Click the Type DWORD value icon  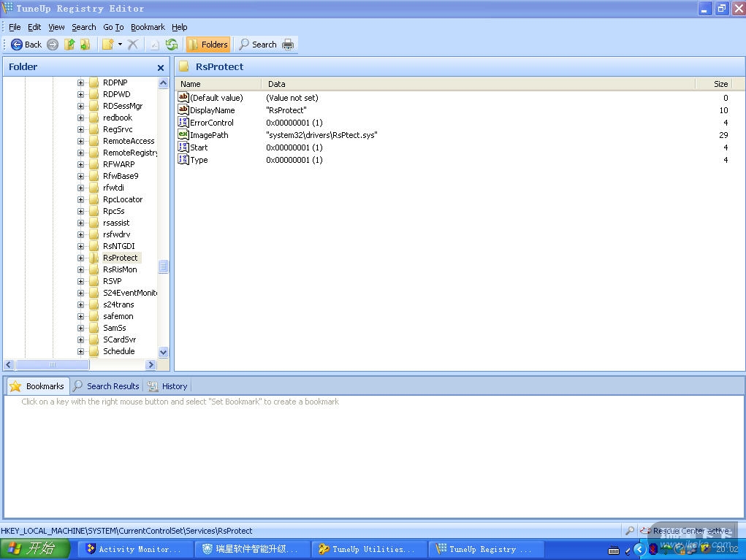(x=183, y=159)
